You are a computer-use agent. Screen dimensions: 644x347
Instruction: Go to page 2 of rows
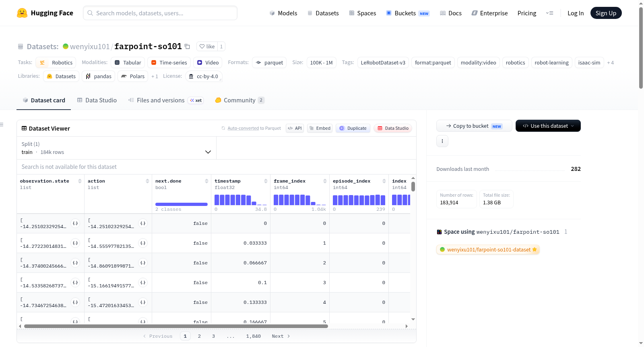coord(199,336)
